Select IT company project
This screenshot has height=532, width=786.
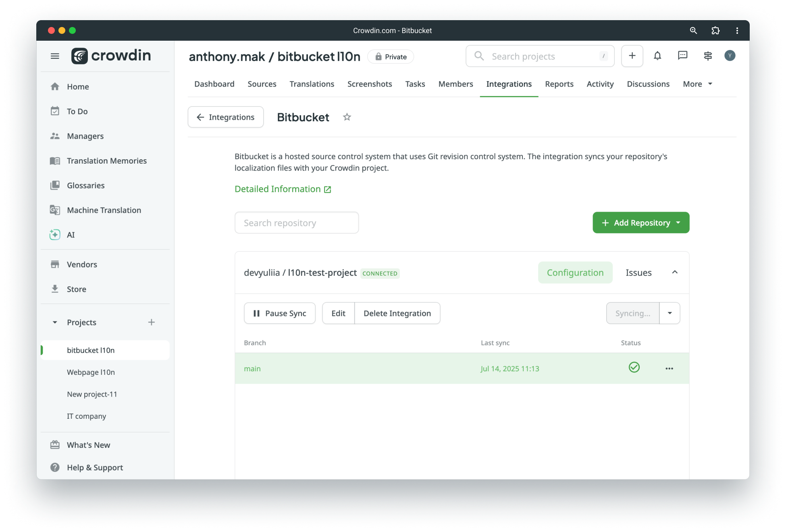tap(86, 416)
